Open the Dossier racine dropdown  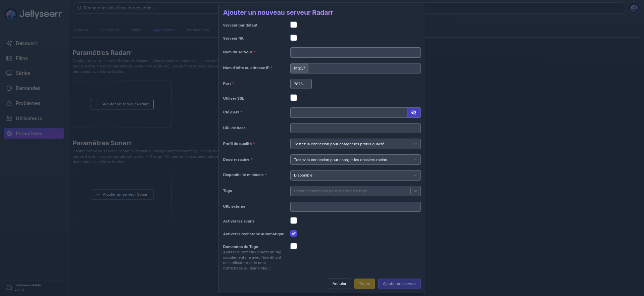(x=355, y=160)
